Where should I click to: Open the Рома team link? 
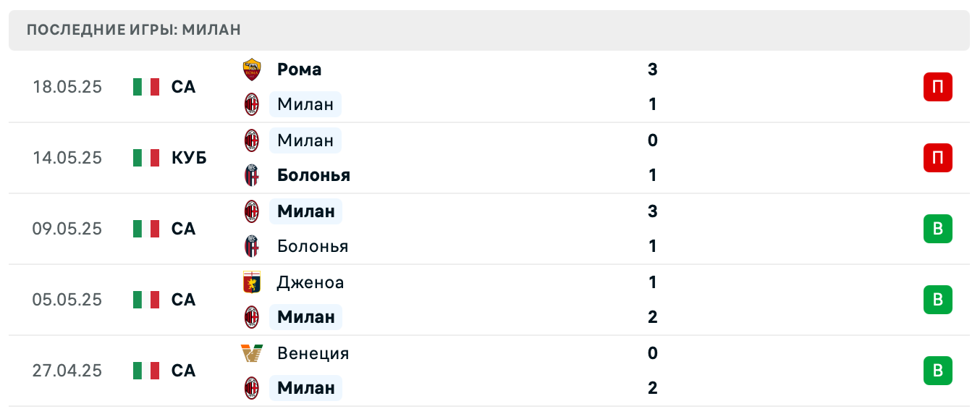[299, 69]
